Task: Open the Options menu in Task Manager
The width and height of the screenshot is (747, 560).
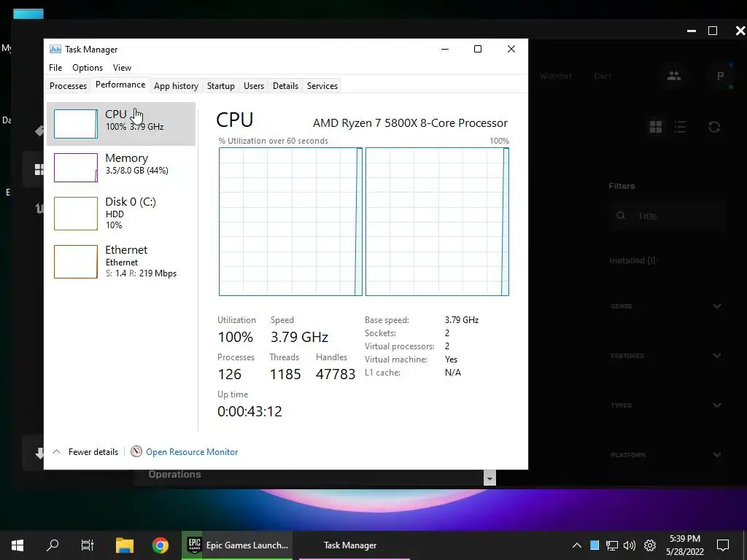Action: [x=88, y=68]
